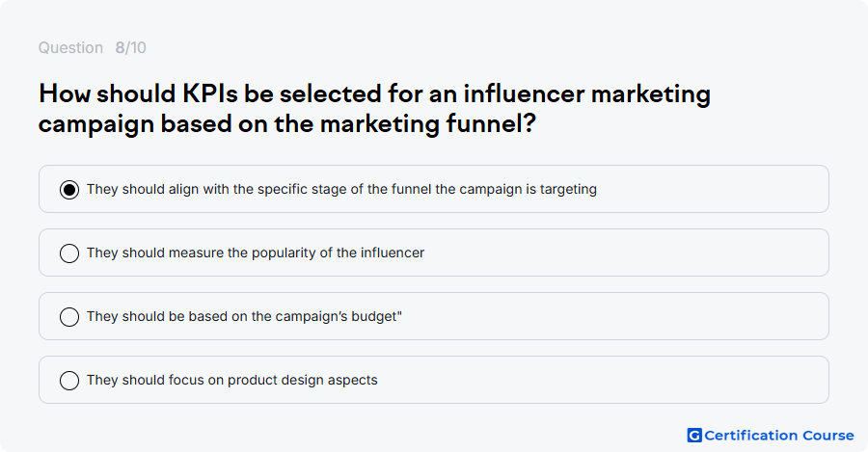The width and height of the screenshot is (868, 452).
Task: Open the Certification Course link text
Action: pyautogui.click(x=779, y=436)
